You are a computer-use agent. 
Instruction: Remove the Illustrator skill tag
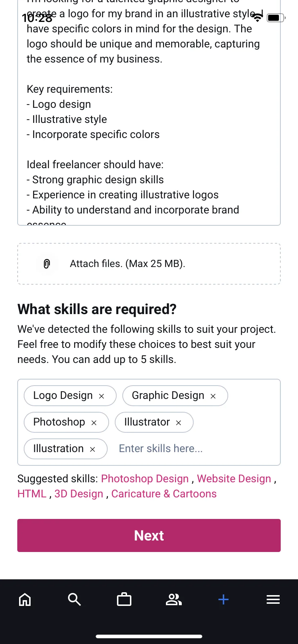coord(179,423)
